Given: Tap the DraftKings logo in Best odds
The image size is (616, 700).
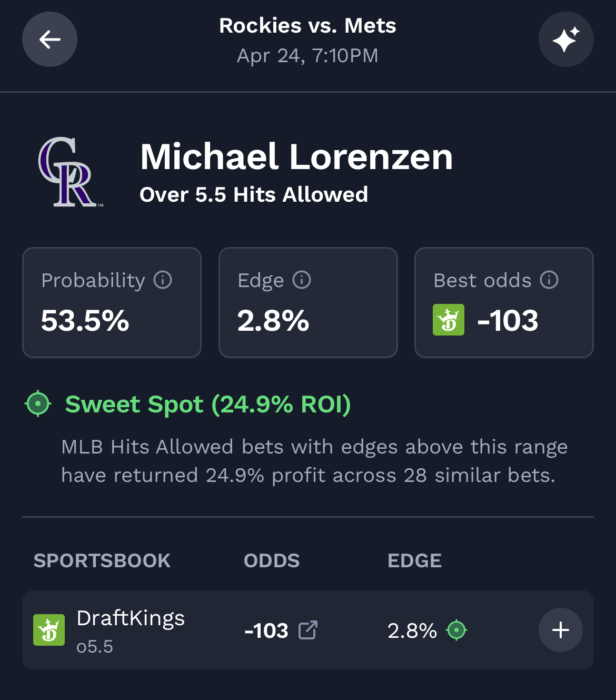Looking at the screenshot, I should pos(449,320).
